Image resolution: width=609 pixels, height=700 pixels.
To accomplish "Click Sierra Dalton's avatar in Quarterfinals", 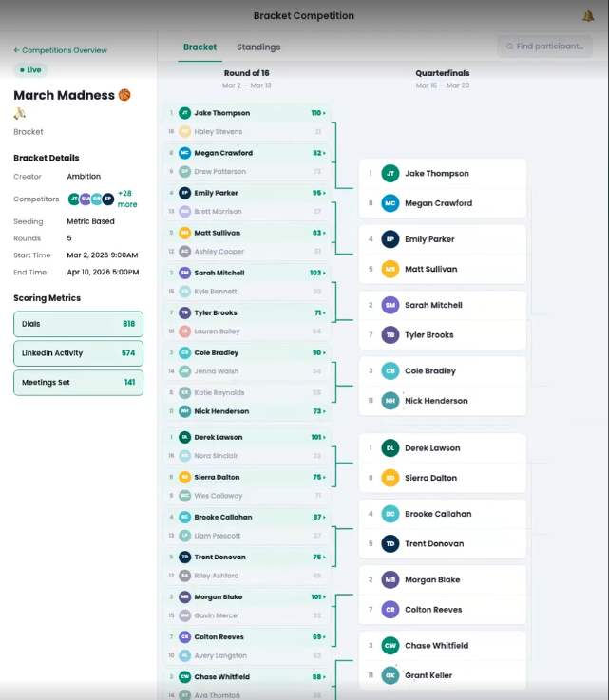I will coord(390,478).
